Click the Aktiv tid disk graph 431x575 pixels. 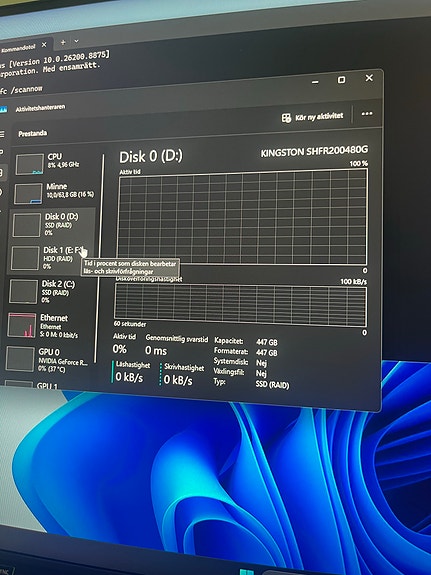(242, 217)
